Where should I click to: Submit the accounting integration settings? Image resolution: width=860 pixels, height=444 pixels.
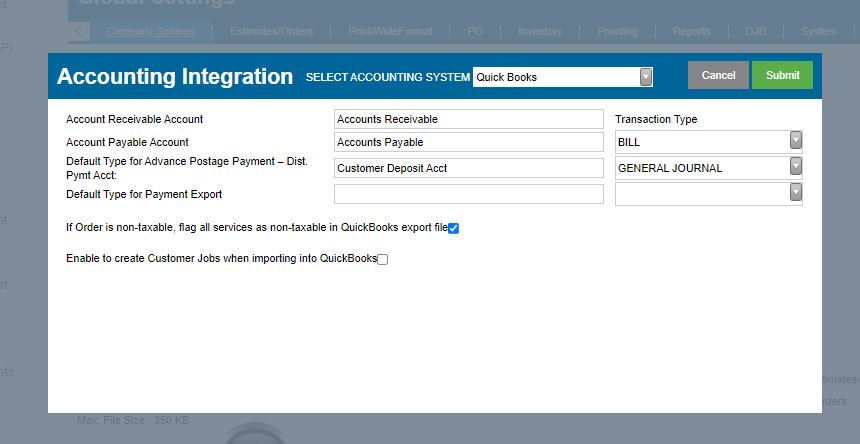pyautogui.click(x=782, y=75)
